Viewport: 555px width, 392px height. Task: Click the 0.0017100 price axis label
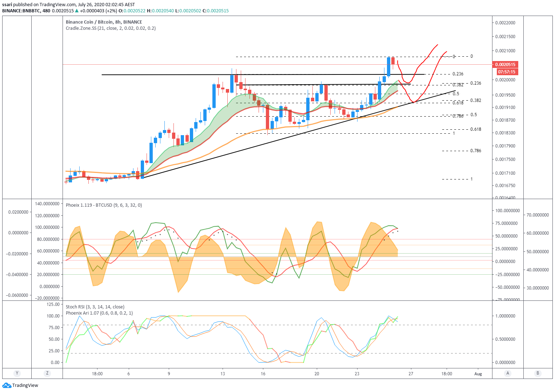pos(505,173)
